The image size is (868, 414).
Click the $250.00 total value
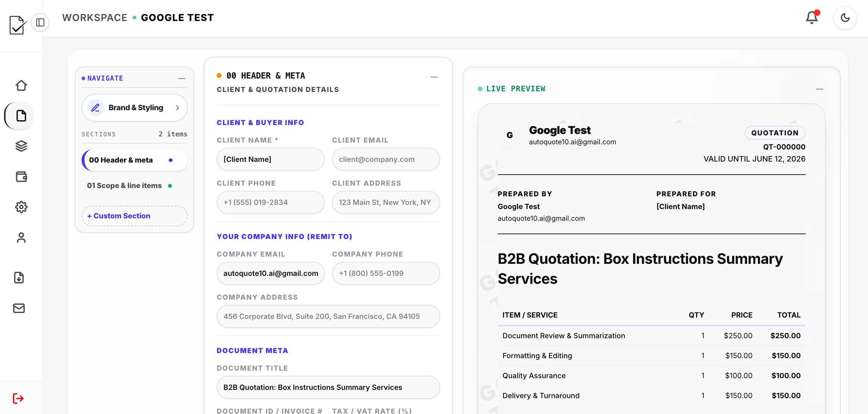pyautogui.click(x=785, y=336)
